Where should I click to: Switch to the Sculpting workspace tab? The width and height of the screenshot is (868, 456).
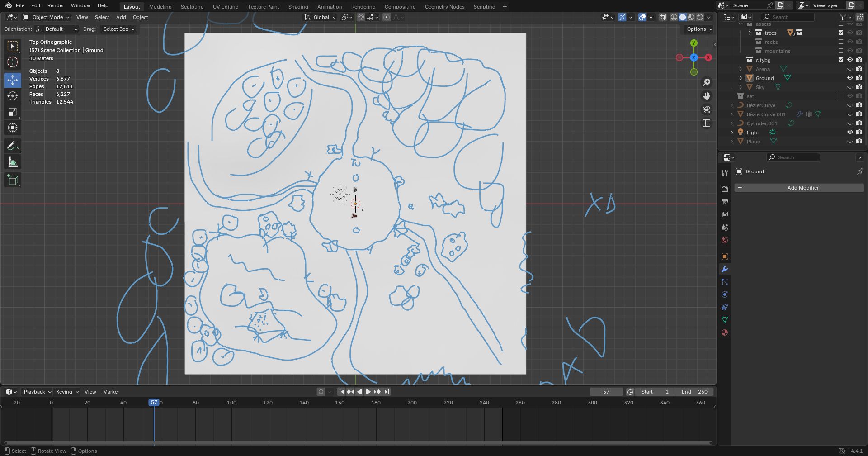[x=192, y=7]
